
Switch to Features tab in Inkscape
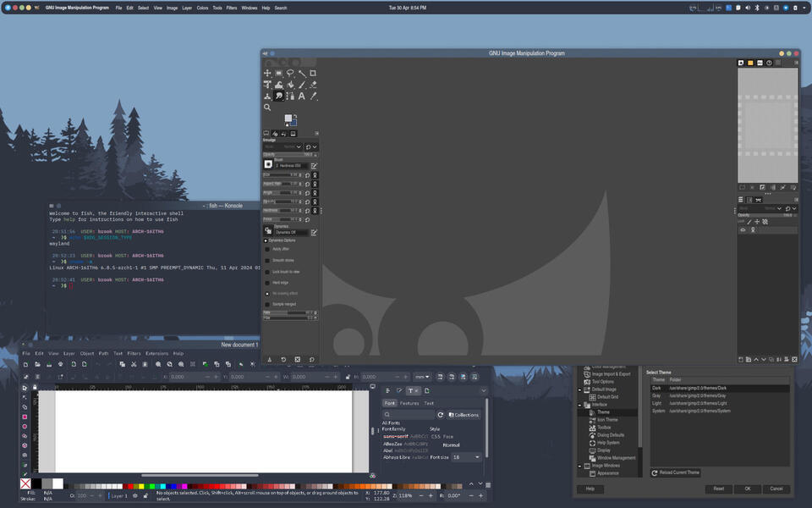(409, 403)
